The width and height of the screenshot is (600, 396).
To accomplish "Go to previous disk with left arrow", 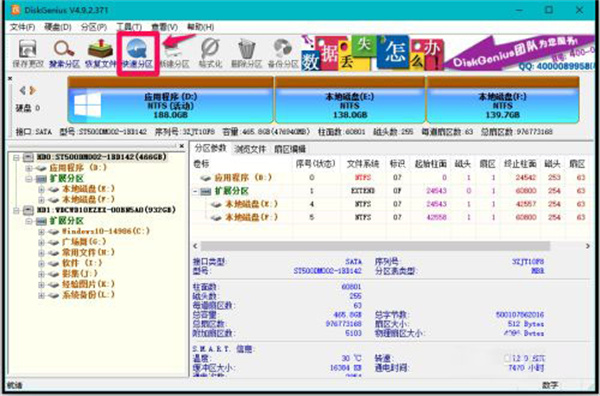I will pos(23,90).
